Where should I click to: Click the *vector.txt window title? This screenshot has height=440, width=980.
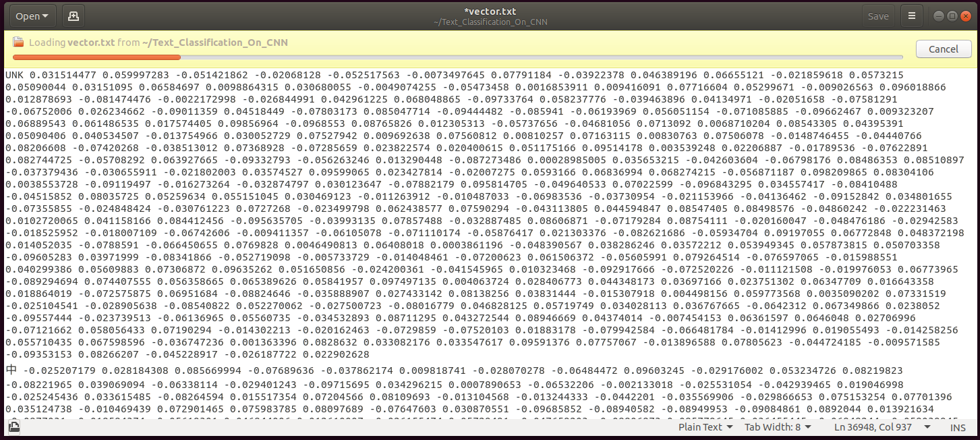[490, 11]
